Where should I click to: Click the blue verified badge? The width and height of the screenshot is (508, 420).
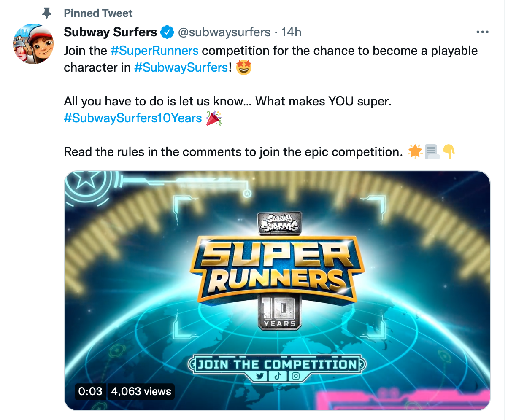pyautogui.click(x=167, y=32)
